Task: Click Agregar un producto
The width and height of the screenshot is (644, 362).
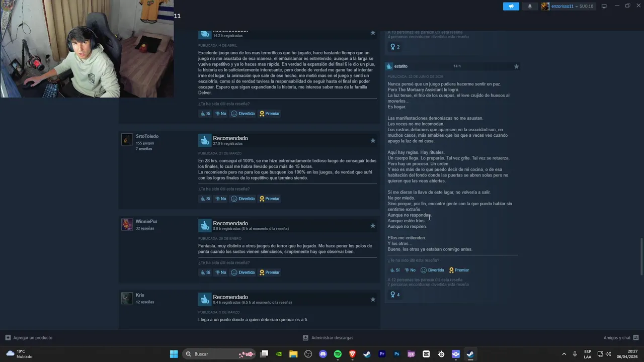Action: [29, 338]
